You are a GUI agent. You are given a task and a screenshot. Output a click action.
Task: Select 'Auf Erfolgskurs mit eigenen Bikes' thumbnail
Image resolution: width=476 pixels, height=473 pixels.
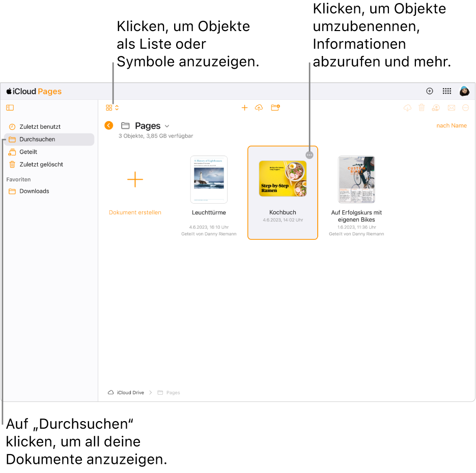tap(356, 179)
